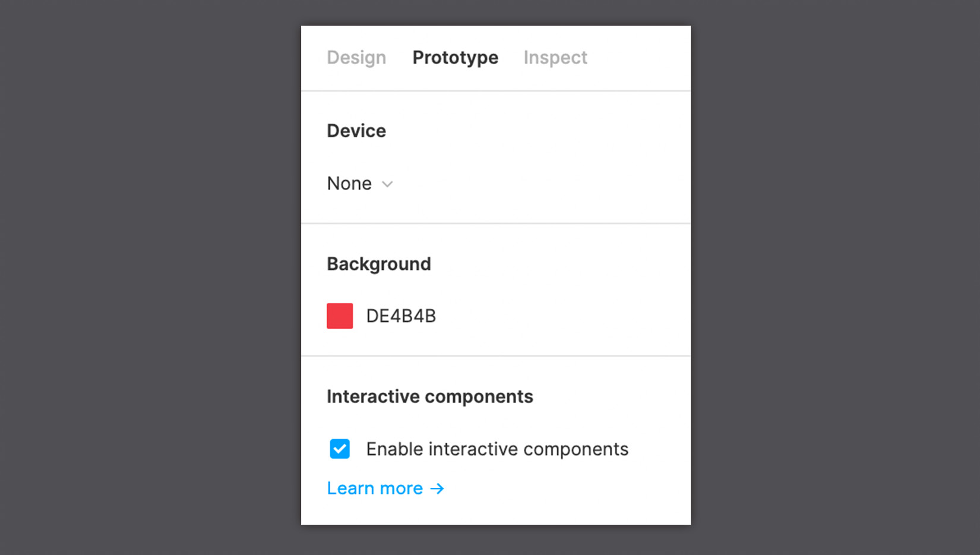
Task: Select the Prototype tab
Action: 455,58
